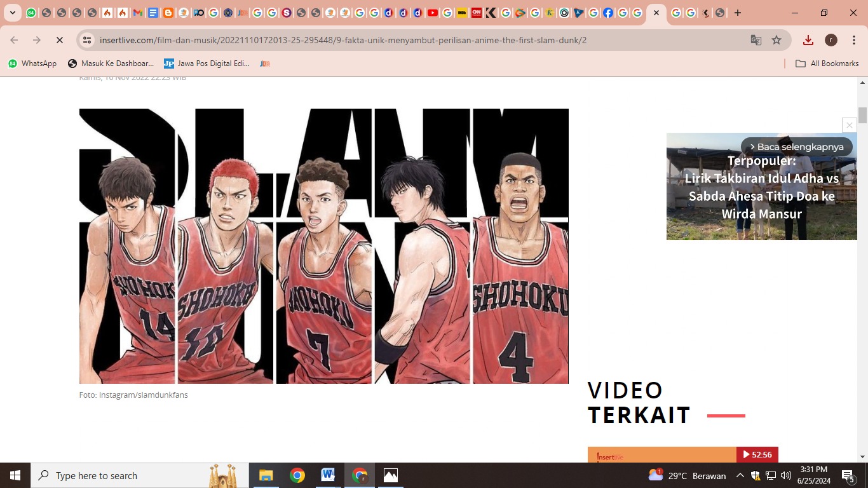
Task: Click the Slam Dunk Shohoku team image
Action: (x=324, y=246)
